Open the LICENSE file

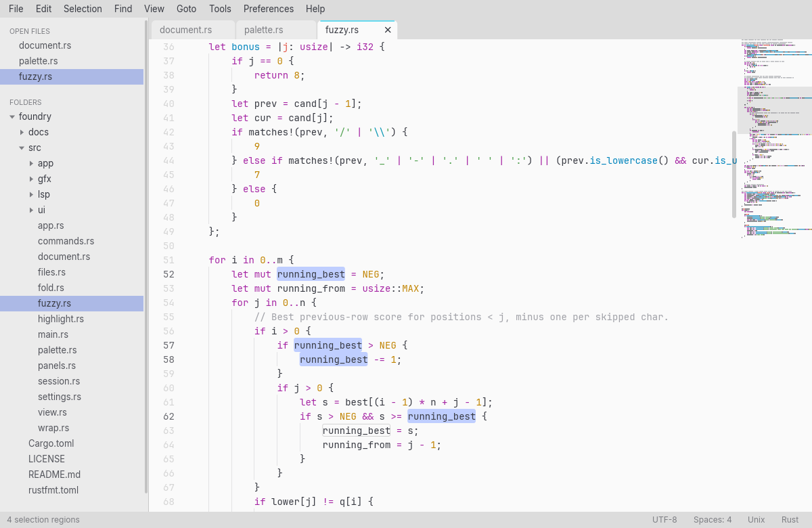[x=72, y=459]
